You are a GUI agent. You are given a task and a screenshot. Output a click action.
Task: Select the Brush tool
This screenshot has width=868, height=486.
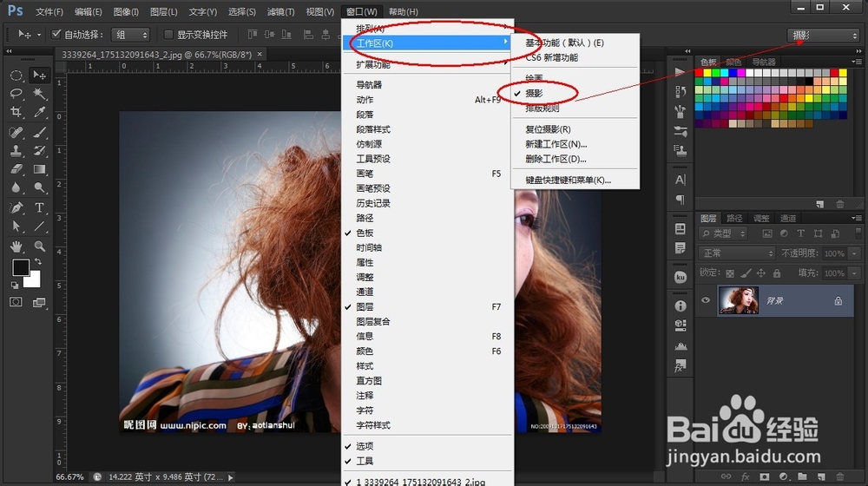[x=39, y=132]
